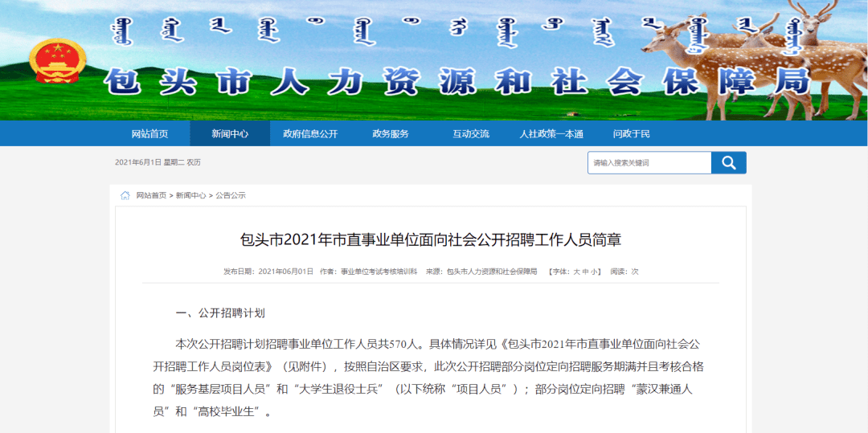Click the date 2021年6月1日 星期二
The image size is (868, 433).
149,162
